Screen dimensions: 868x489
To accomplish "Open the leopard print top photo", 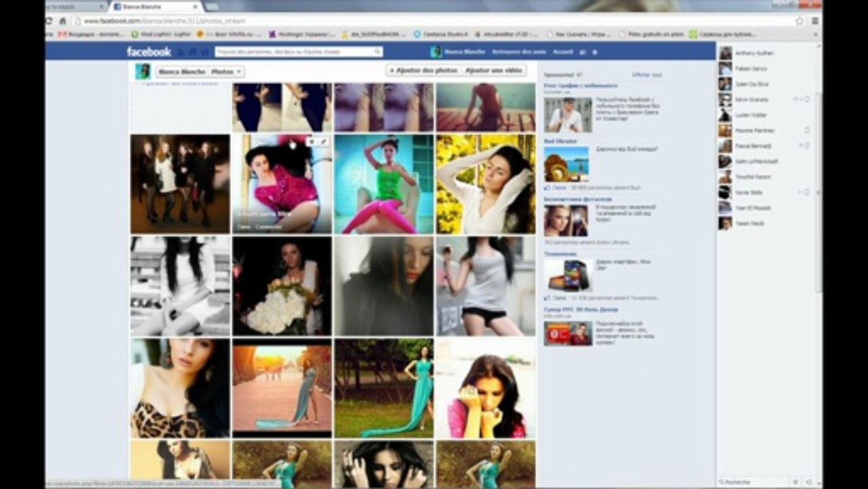I will click(180, 388).
